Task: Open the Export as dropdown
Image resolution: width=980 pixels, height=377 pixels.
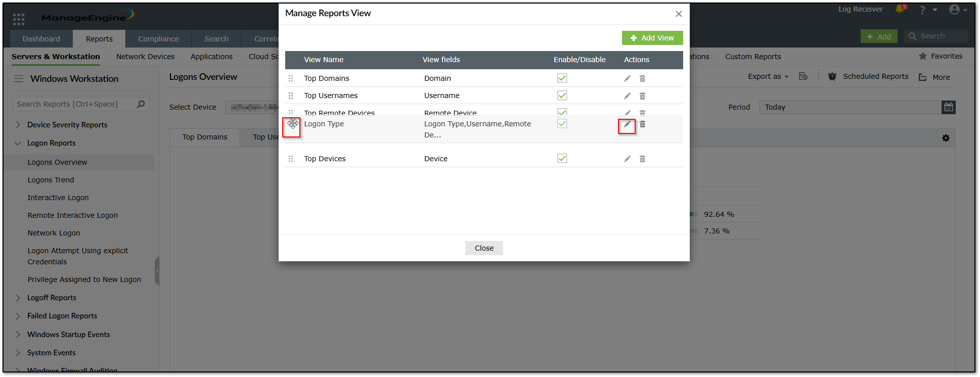Action: point(768,76)
